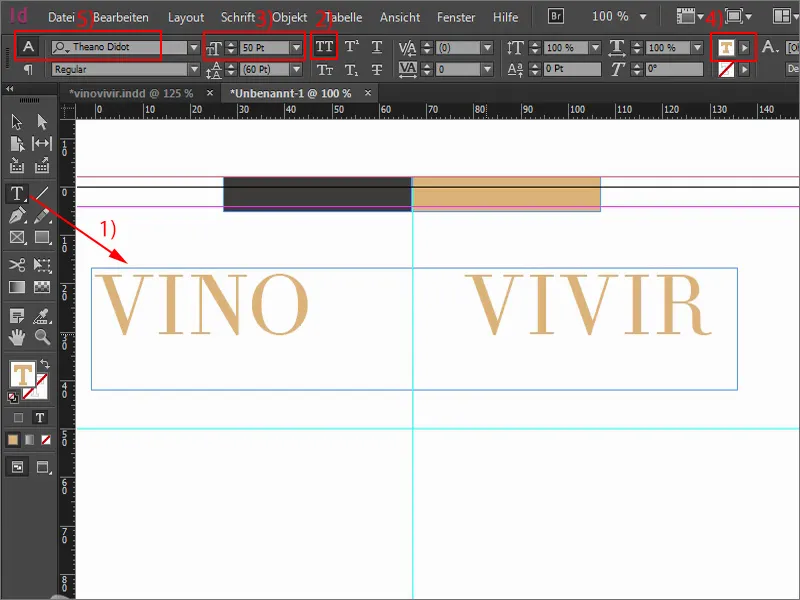Image resolution: width=800 pixels, height=600 pixels.
Task: Open kerning (0) dropdown
Action: [488, 47]
